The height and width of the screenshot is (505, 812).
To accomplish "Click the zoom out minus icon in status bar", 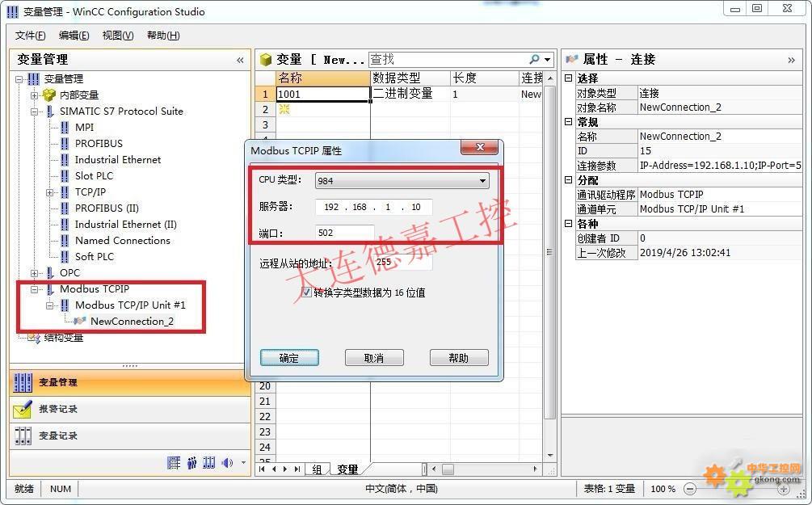I will coord(690,489).
